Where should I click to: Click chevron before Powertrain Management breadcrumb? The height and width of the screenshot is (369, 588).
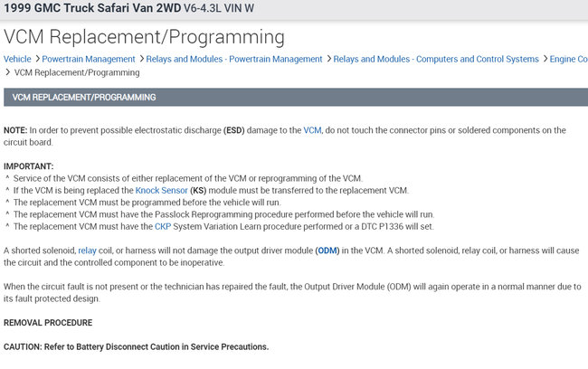tap(37, 59)
